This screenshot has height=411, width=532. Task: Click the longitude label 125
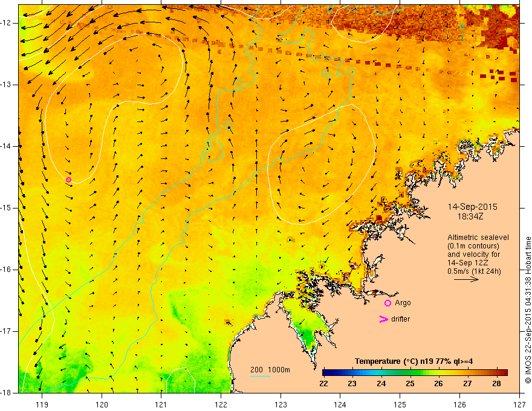400,404
